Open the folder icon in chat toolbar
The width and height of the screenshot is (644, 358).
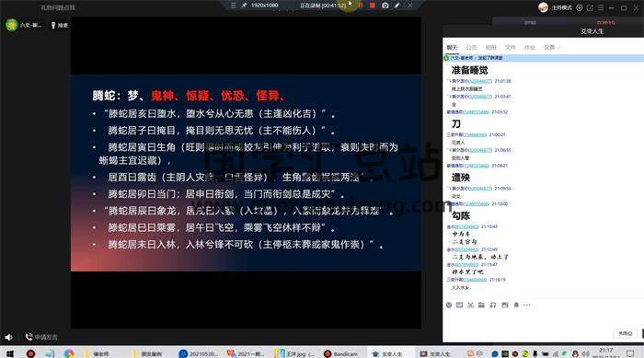coord(481,305)
